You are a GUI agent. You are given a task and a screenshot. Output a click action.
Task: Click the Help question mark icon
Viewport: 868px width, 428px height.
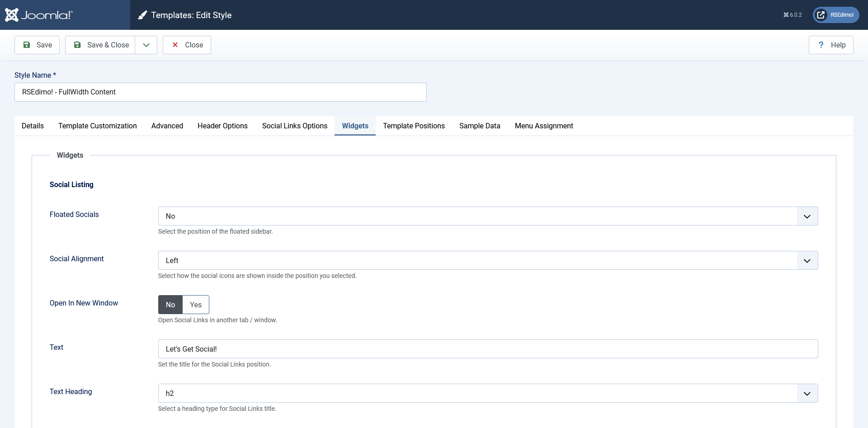pos(821,45)
